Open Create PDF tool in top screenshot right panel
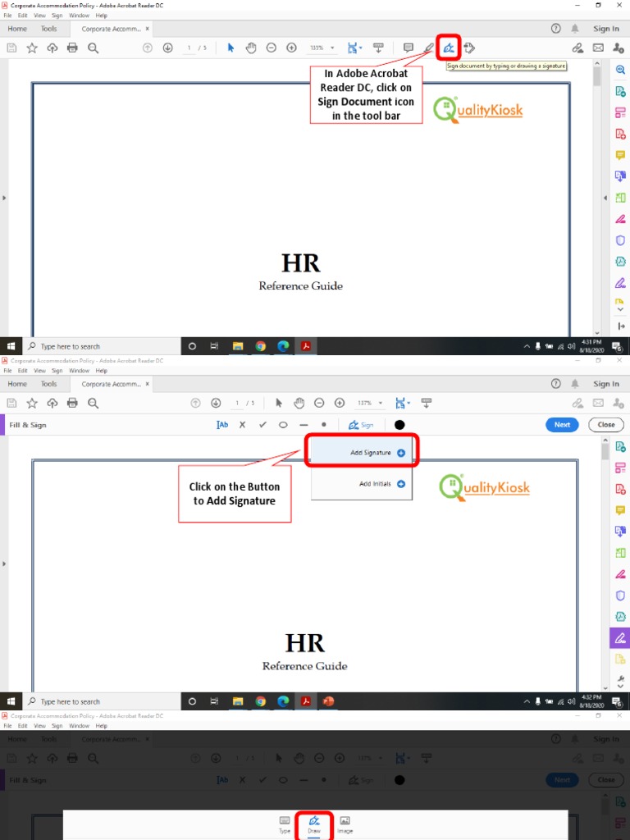This screenshot has width=630, height=840. 620,134
